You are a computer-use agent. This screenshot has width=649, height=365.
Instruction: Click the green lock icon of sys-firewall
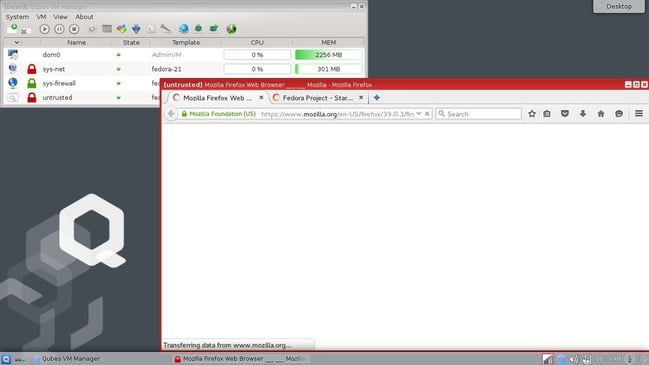click(31, 83)
